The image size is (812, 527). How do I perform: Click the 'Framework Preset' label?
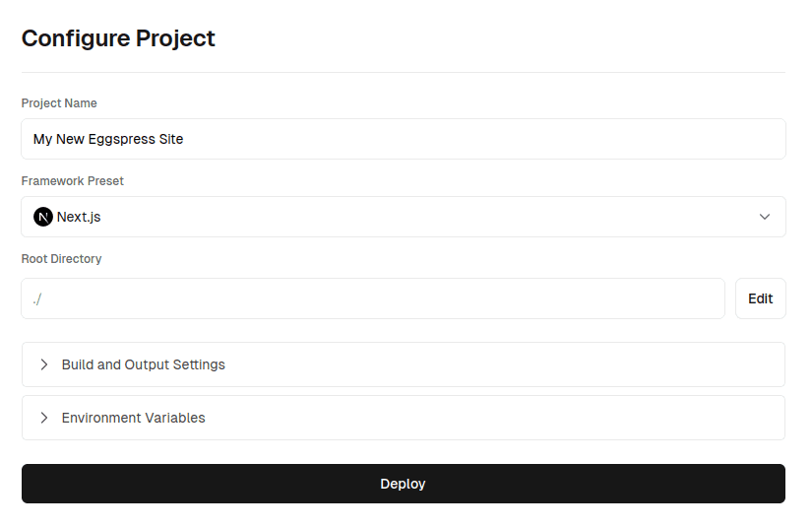coord(73,181)
